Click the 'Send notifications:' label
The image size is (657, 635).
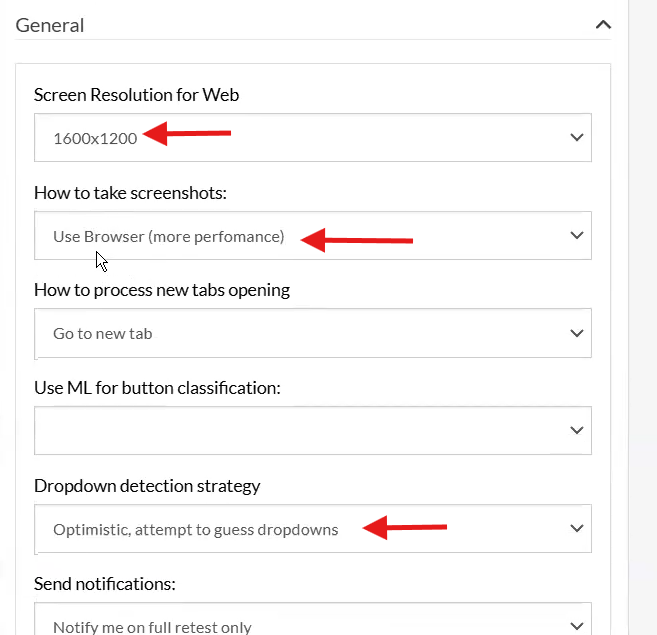(x=105, y=583)
